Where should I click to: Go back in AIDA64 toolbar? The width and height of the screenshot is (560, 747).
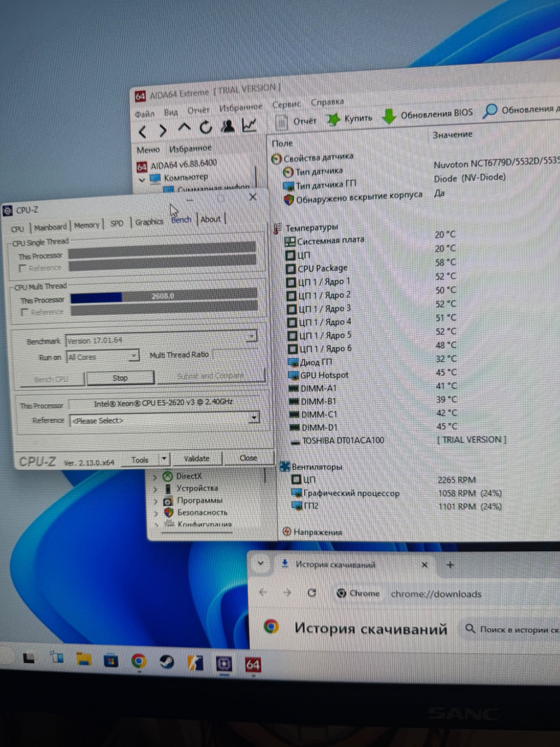click(x=143, y=132)
